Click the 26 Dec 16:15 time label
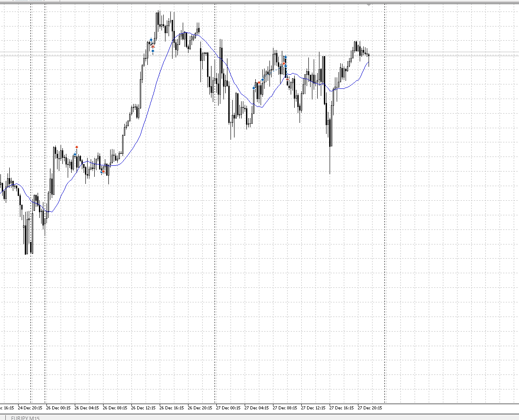The height and width of the screenshot is (420, 519). (171, 408)
